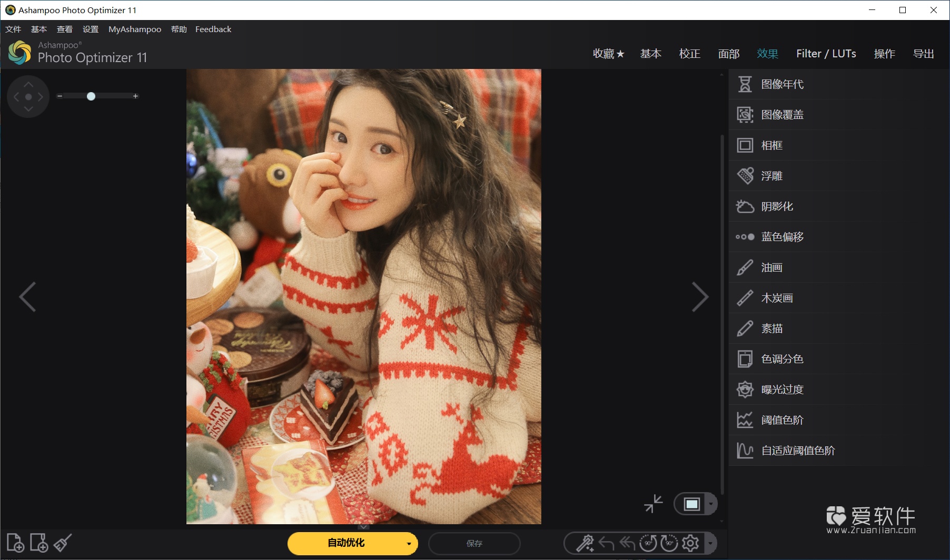Toggle the compare view mode button
The height and width of the screenshot is (560, 950).
pyautogui.click(x=691, y=504)
